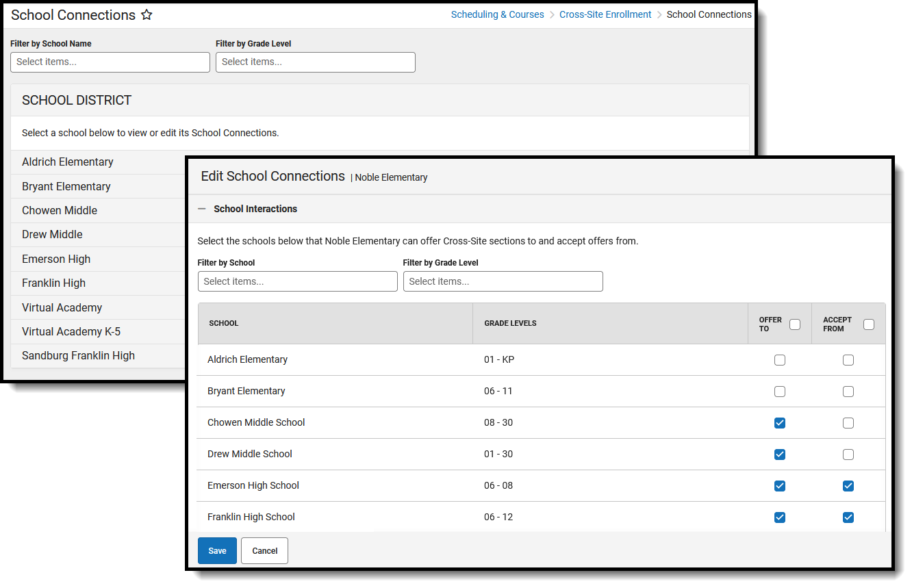Toggle the Offer To header select-all checkbox
The width and height of the screenshot is (912, 588).
(795, 324)
